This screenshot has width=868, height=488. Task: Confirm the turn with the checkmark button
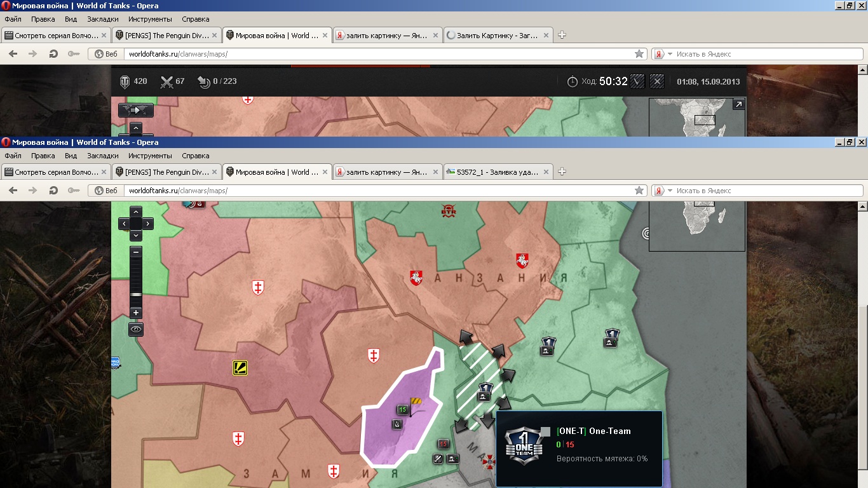[638, 81]
